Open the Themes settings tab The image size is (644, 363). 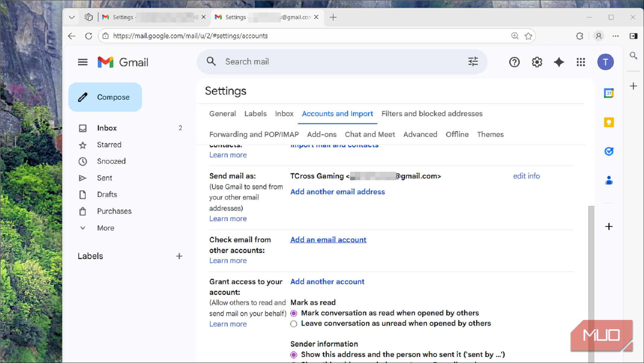[490, 135]
